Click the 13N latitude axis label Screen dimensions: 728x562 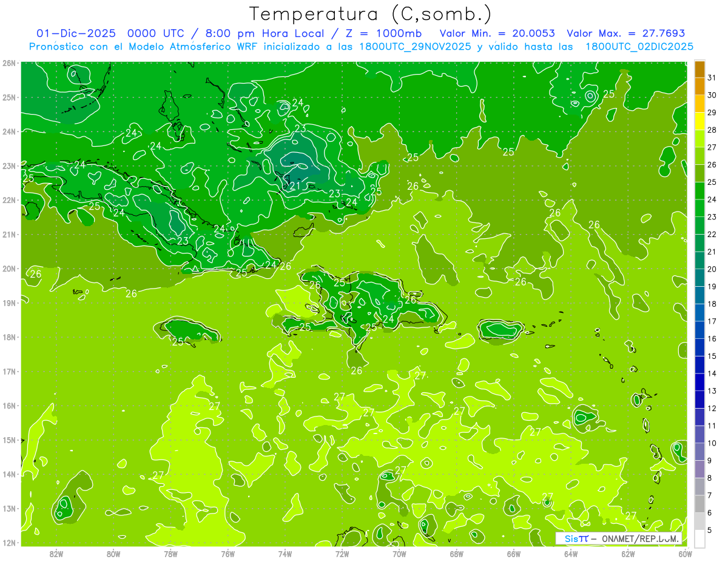8,508
